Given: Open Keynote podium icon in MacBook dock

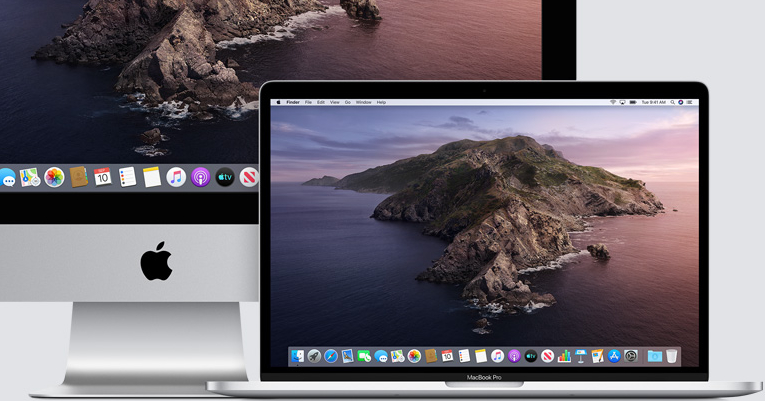Looking at the screenshot, I should pyautogui.click(x=581, y=356).
